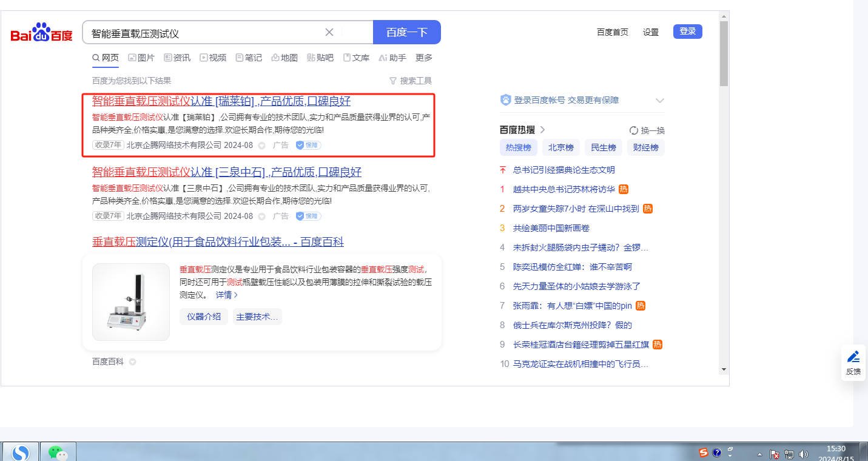The height and width of the screenshot is (461, 868).
Task: Expand the 百度热搜 arrow
Action: click(543, 130)
